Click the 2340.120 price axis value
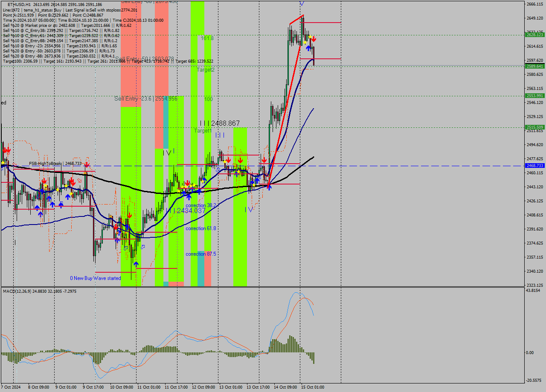Image resolution: width=546 pixels, height=392 pixels. coord(535,271)
